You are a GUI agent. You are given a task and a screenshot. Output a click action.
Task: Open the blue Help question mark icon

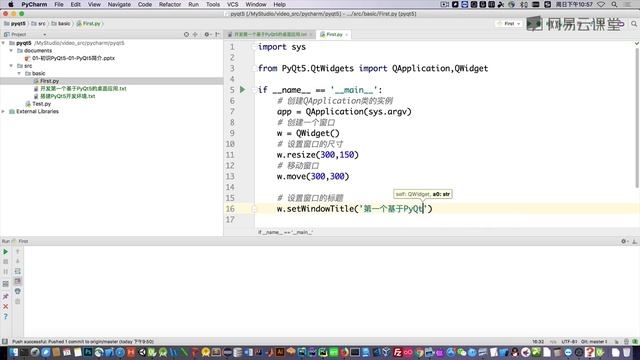coord(6,316)
